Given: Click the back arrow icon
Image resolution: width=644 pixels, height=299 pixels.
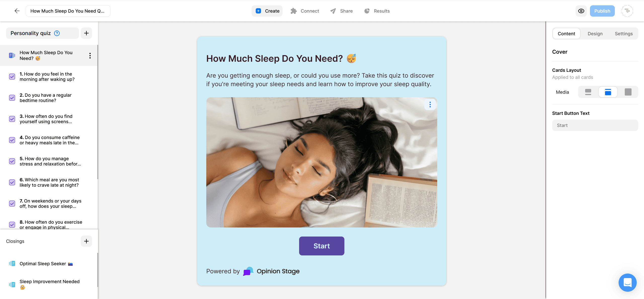Looking at the screenshot, I should (17, 11).
